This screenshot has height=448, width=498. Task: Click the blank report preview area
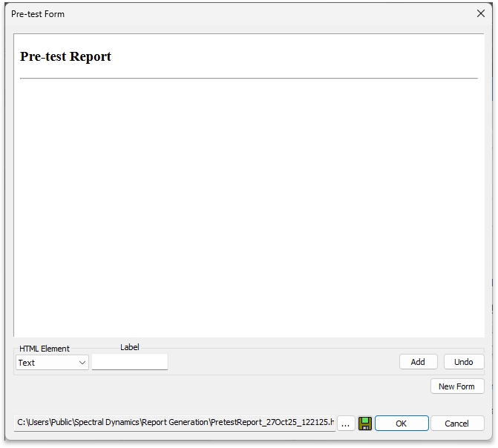(249, 208)
